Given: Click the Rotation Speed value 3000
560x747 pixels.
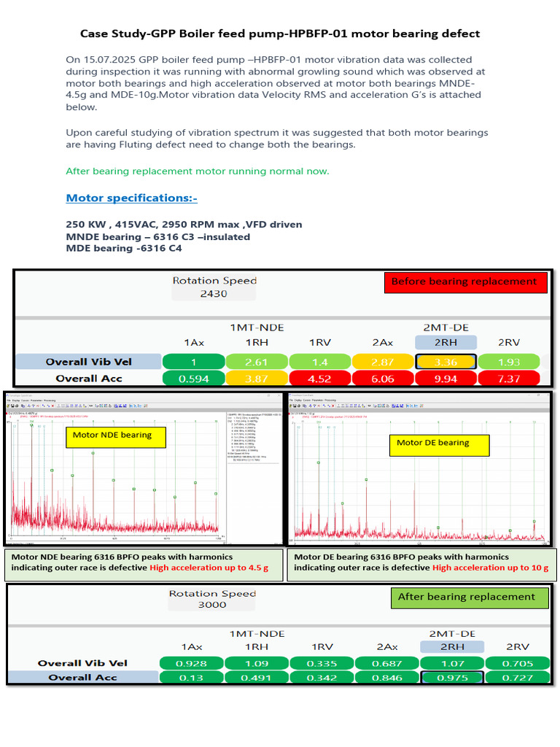Looking at the screenshot, I should (x=212, y=605).
